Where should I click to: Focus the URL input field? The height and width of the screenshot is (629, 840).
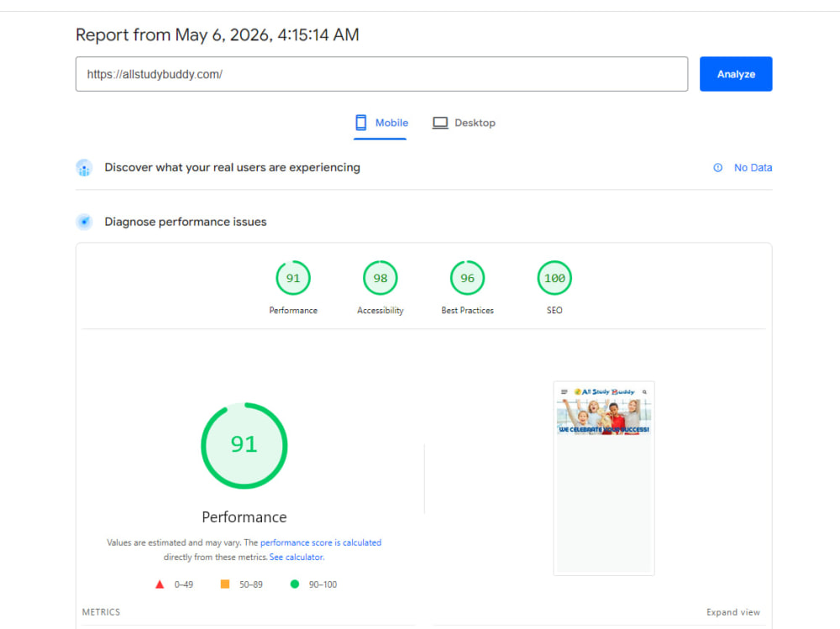pyautogui.click(x=381, y=74)
